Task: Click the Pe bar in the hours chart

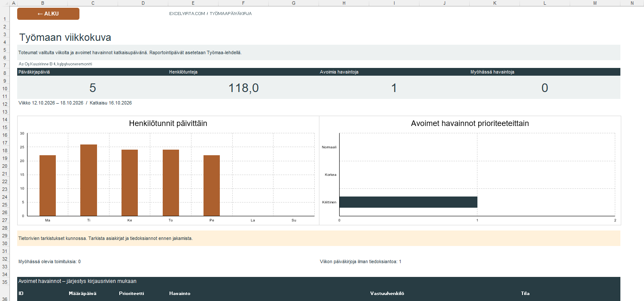Action: click(212, 185)
